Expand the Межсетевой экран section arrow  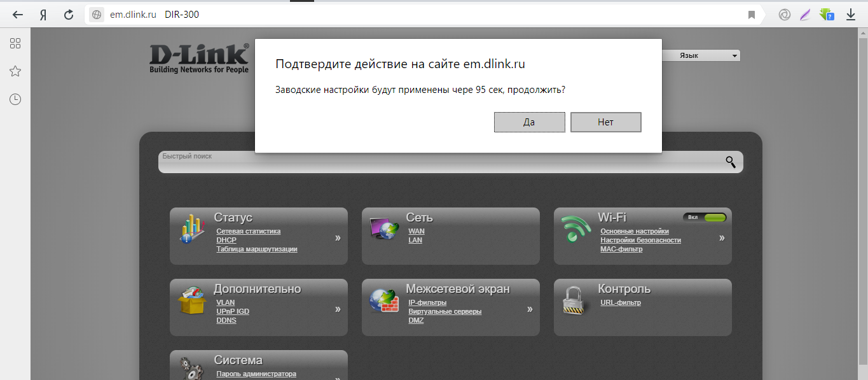pyautogui.click(x=530, y=309)
